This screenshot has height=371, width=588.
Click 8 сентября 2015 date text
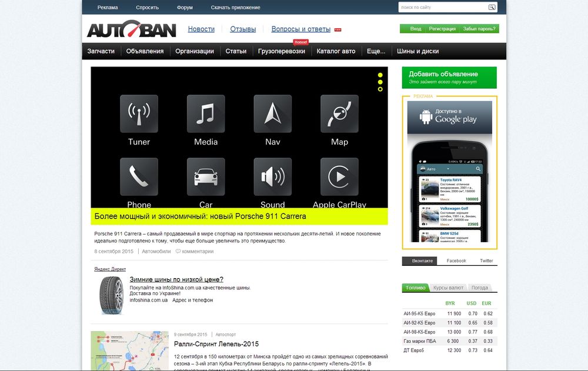113,251
